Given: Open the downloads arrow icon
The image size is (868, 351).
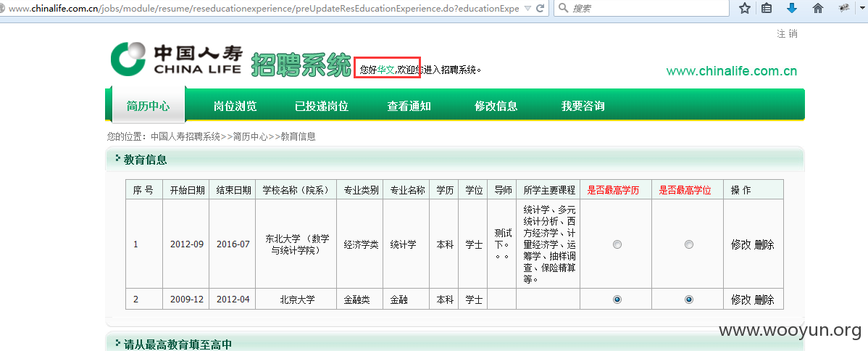Looking at the screenshot, I should pos(792,8).
